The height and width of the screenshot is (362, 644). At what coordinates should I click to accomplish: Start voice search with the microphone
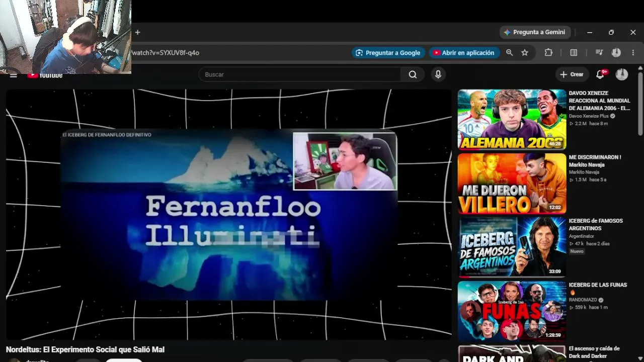(438, 74)
